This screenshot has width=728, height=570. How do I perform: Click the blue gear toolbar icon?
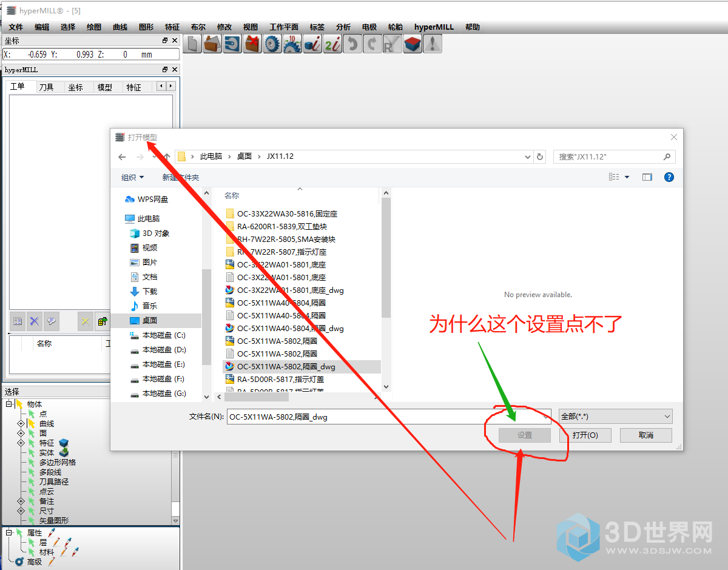point(272,44)
